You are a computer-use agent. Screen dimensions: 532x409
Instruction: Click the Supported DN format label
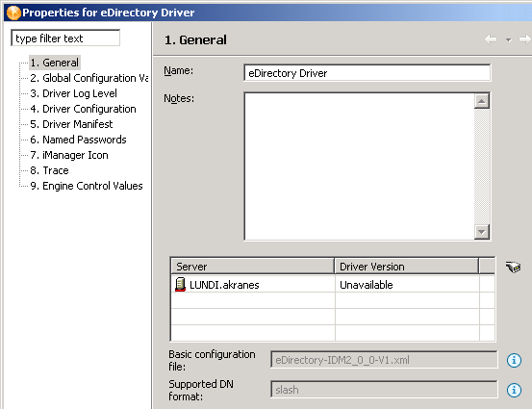point(201,390)
